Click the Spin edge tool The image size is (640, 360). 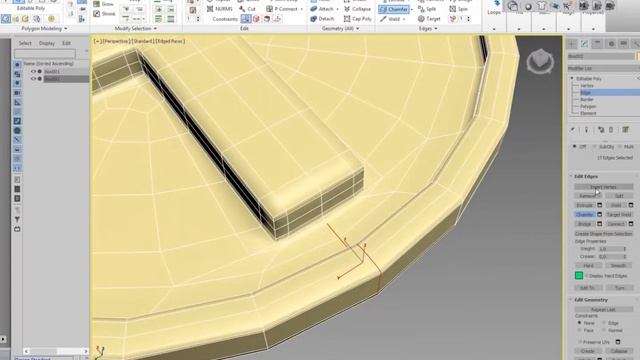[458, 9]
